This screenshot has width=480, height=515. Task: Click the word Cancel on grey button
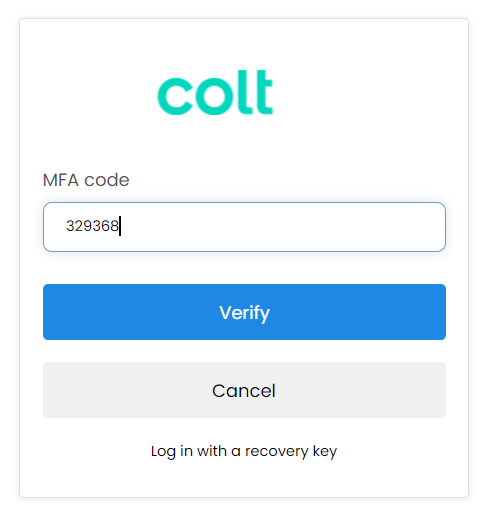coord(244,391)
